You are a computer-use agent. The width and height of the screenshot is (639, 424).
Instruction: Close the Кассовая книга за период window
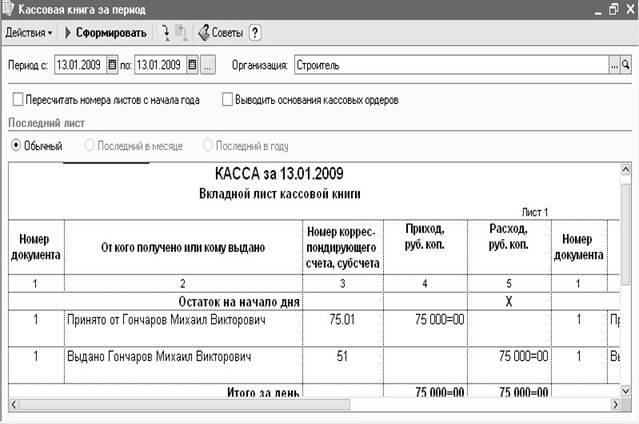[x=630, y=9]
